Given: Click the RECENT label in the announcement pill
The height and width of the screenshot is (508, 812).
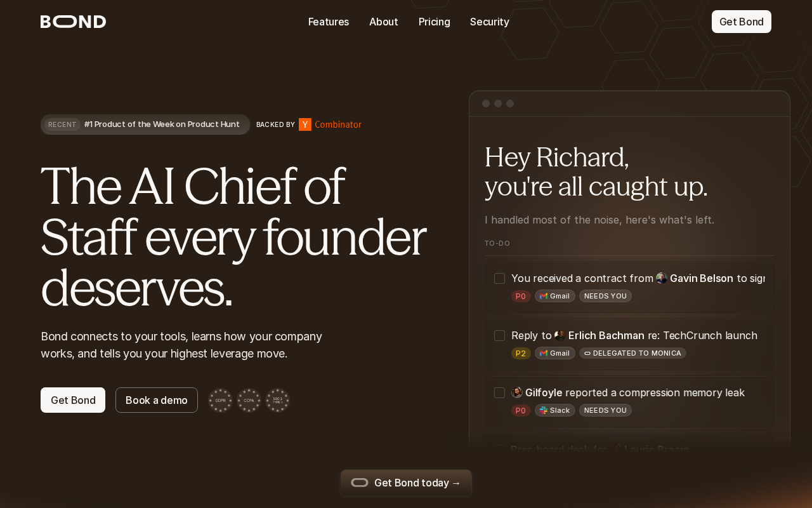Looking at the screenshot, I should coord(62,124).
